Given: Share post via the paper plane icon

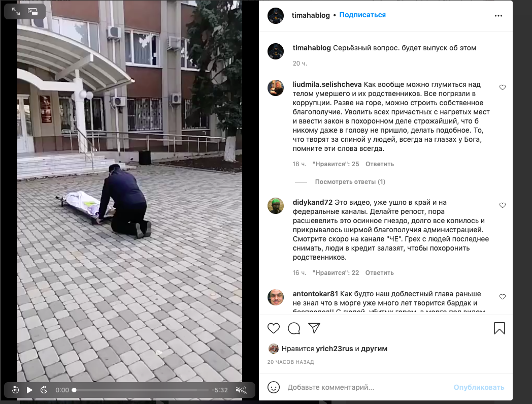Looking at the screenshot, I should click(x=314, y=328).
